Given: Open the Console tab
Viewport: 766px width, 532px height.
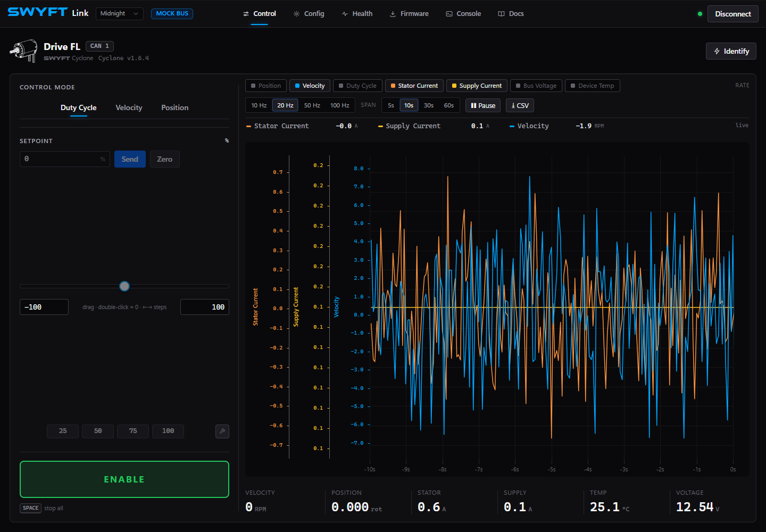Looking at the screenshot, I should (463, 14).
